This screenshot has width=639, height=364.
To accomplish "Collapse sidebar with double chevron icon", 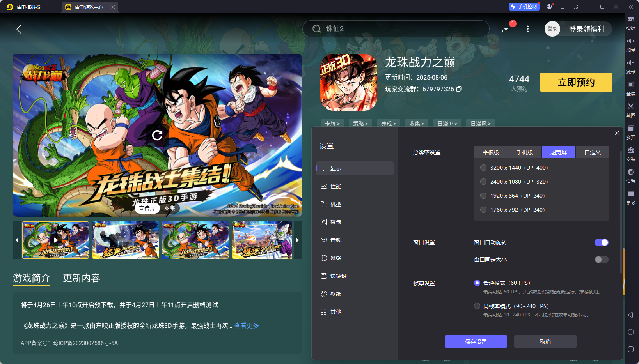I will [x=631, y=7].
